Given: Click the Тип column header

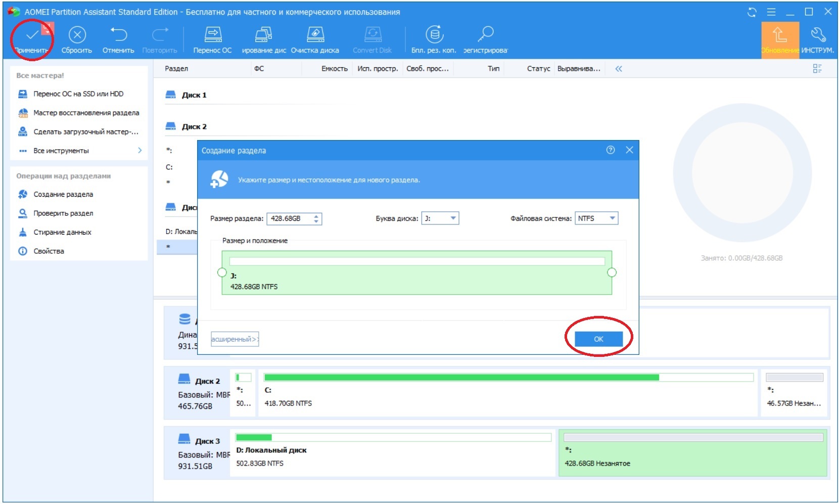Looking at the screenshot, I should point(494,69).
